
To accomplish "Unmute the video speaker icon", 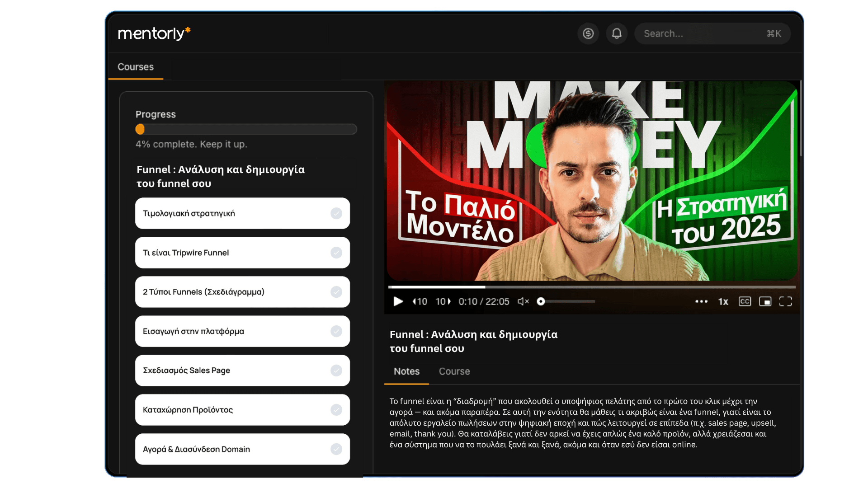I will pos(523,301).
